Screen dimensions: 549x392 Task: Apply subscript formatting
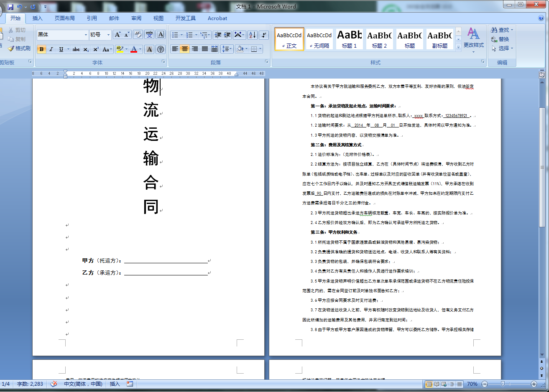click(x=86, y=49)
